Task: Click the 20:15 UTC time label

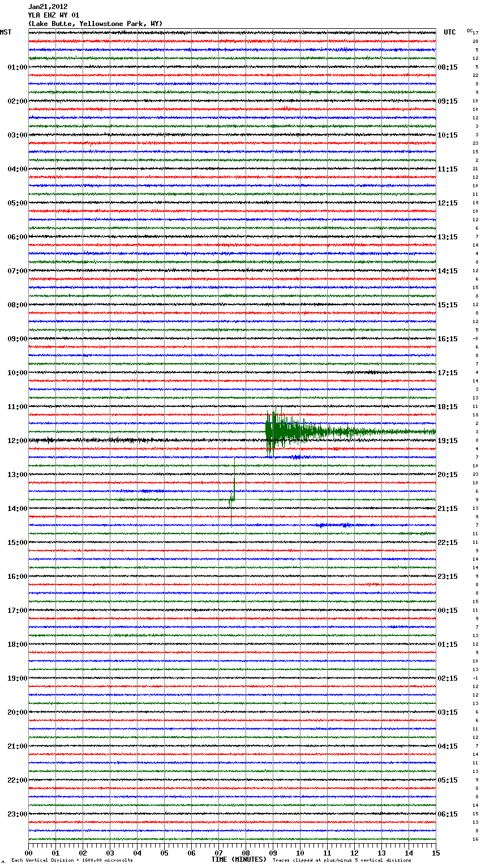Action: (x=448, y=475)
